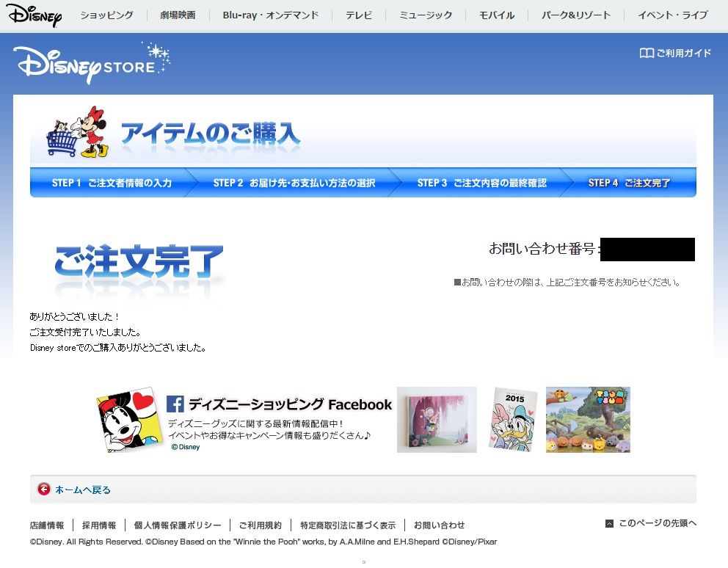The width and height of the screenshot is (728, 568).
Task: Open the ご利用規約 footer link
Action: [260, 525]
